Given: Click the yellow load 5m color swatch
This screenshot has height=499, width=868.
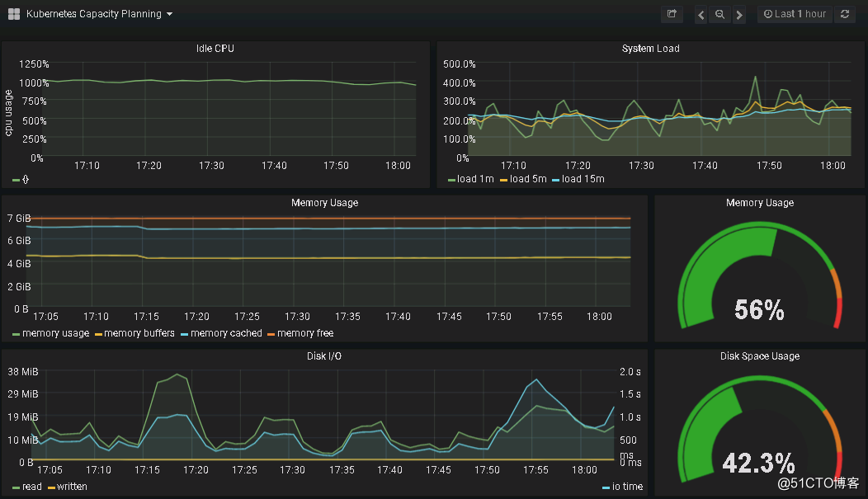Looking at the screenshot, I should 503,180.
